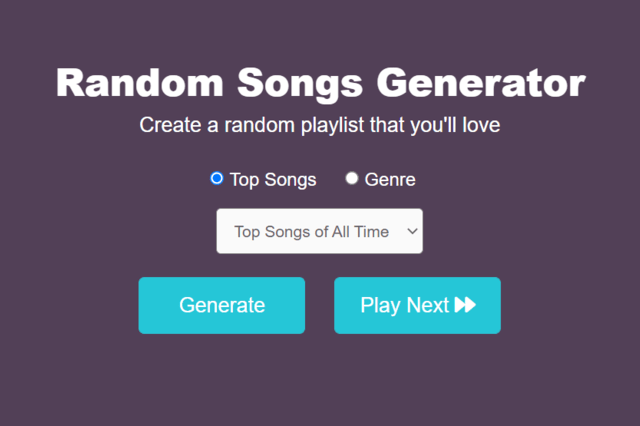Expand the song list category combo box

[x=320, y=231]
